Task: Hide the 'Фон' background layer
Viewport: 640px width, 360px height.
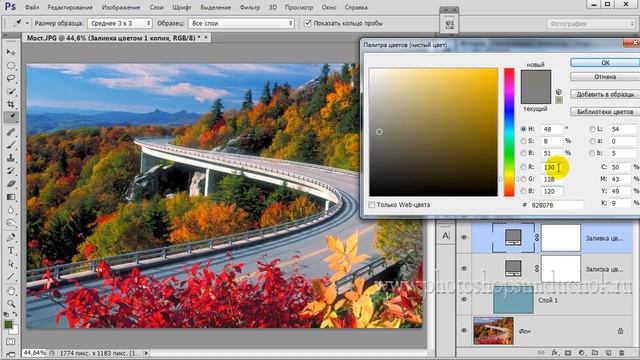Action: (464, 331)
